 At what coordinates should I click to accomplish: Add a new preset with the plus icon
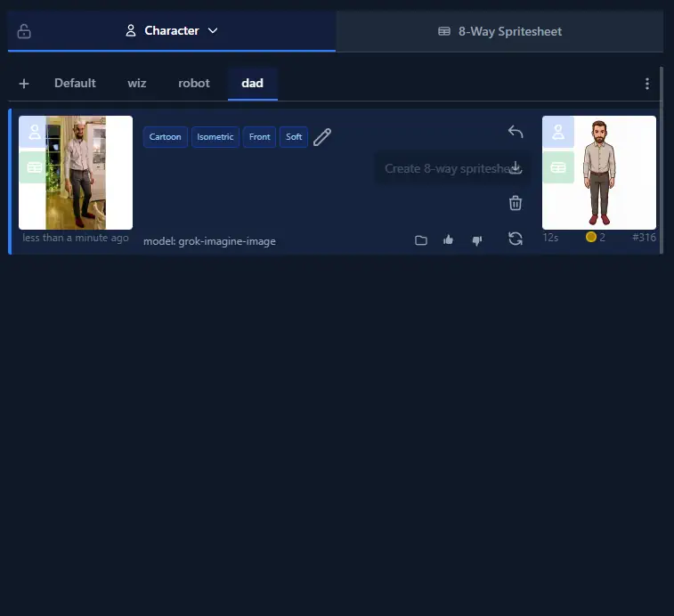point(24,84)
